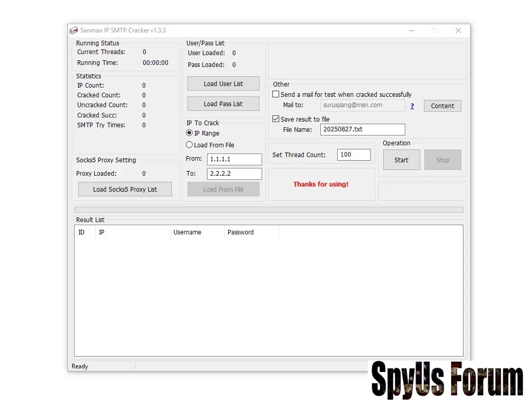This screenshot has width=532, height=406.
Task: Minimize the application window
Action: (410, 30)
